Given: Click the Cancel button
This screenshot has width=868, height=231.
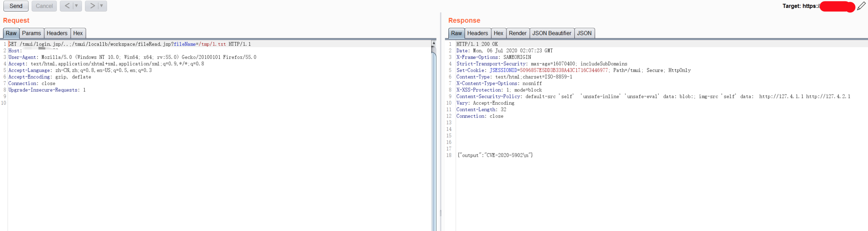Looking at the screenshot, I should 44,6.
